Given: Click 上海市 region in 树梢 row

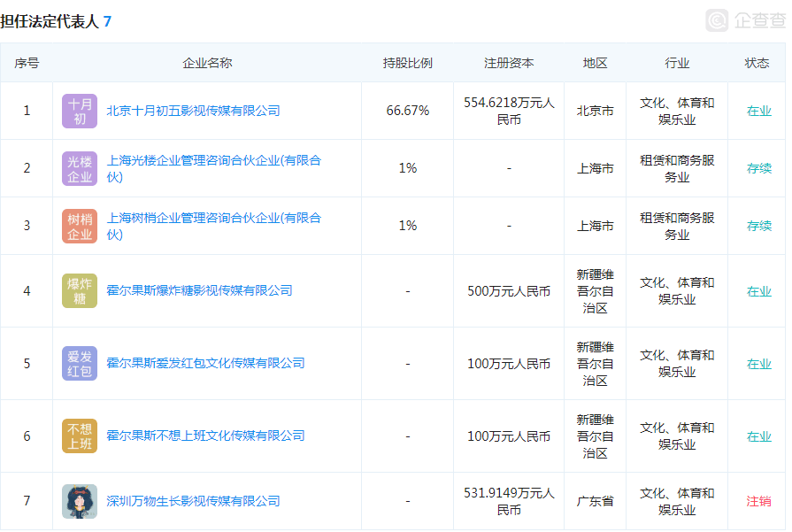Looking at the screenshot, I should 595,226.
